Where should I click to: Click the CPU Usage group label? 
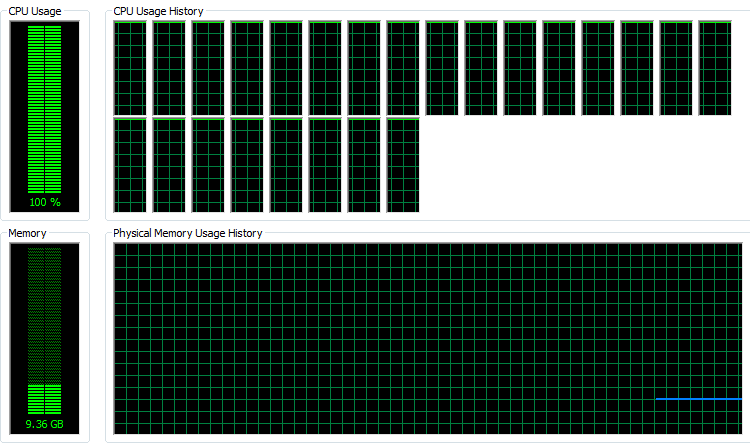click(35, 11)
